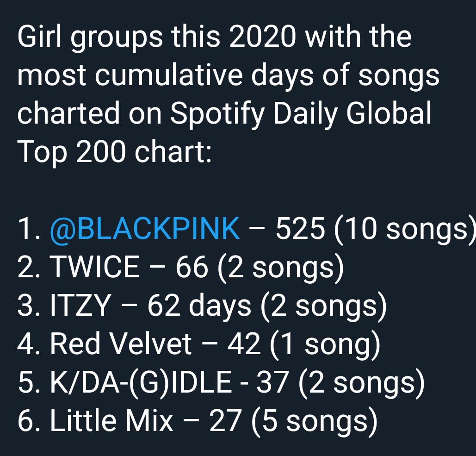Open the @BLACKPINK mention link
This screenshot has width=476, height=456.
(144, 228)
